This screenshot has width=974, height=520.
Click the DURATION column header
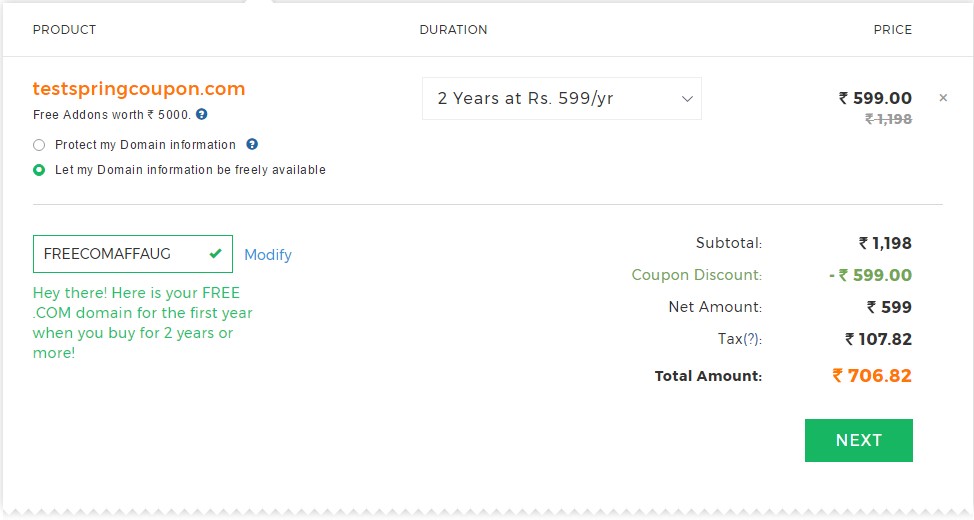point(453,30)
